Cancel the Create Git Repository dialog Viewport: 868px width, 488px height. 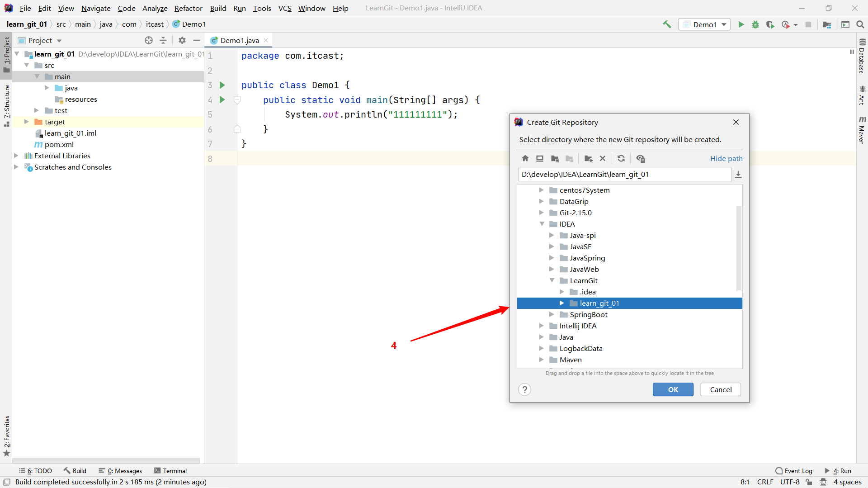[721, 389]
